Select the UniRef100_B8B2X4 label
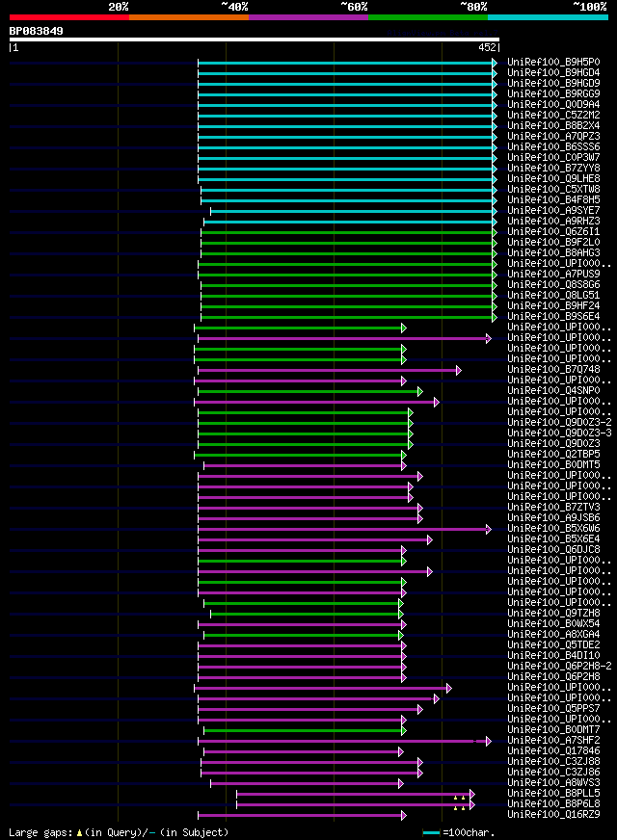 [x=553, y=126]
